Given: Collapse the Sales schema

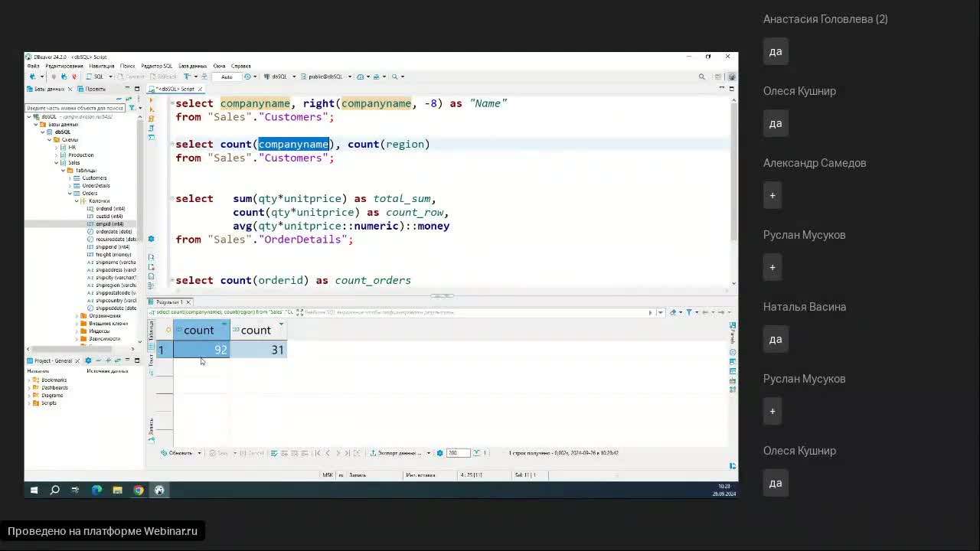Looking at the screenshot, I should (57, 162).
